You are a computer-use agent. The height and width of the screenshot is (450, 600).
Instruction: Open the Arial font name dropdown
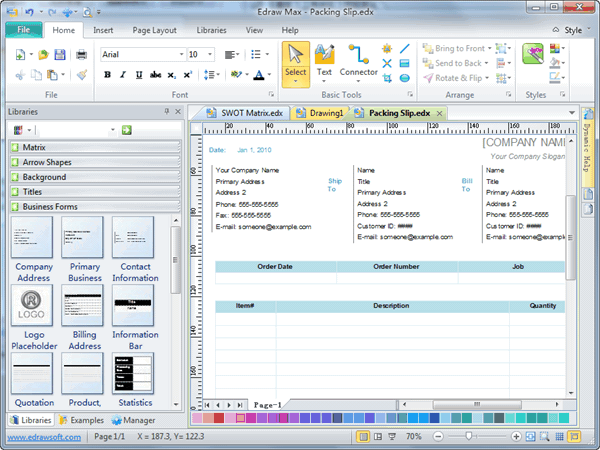(180, 54)
